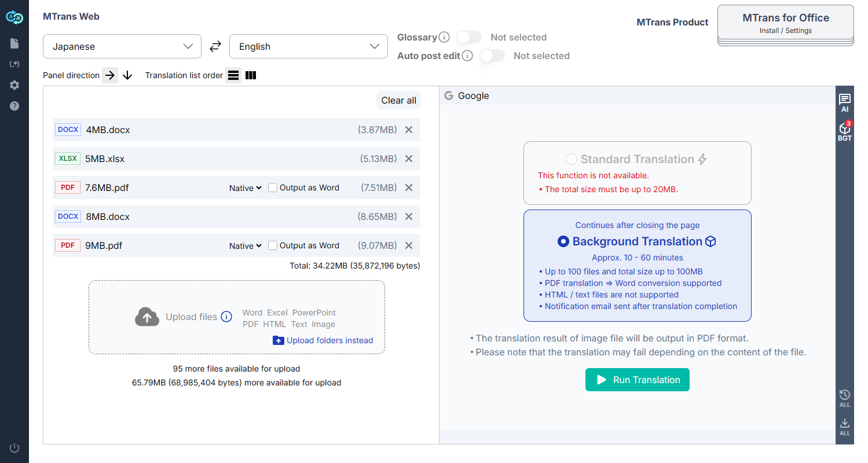868x463 pixels.
Task: Click 'The total size must be up to 20MB'
Action: click(611, 189)
